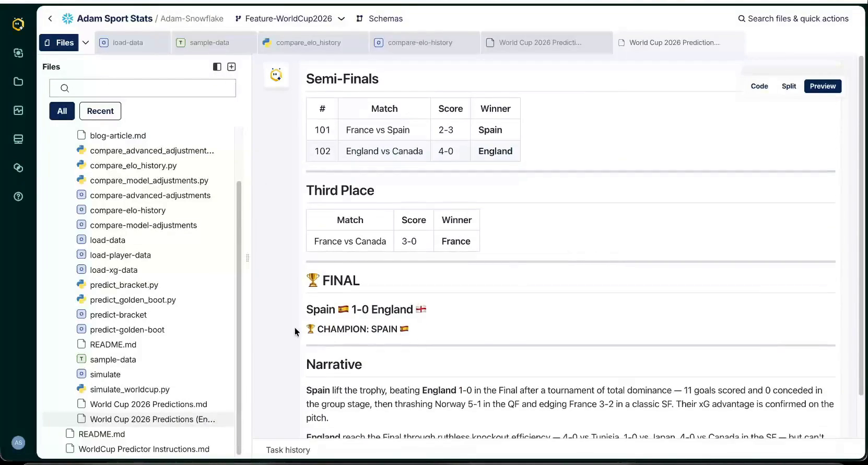Open nested README.md under predict-golden-boot

tap(113, 344)
